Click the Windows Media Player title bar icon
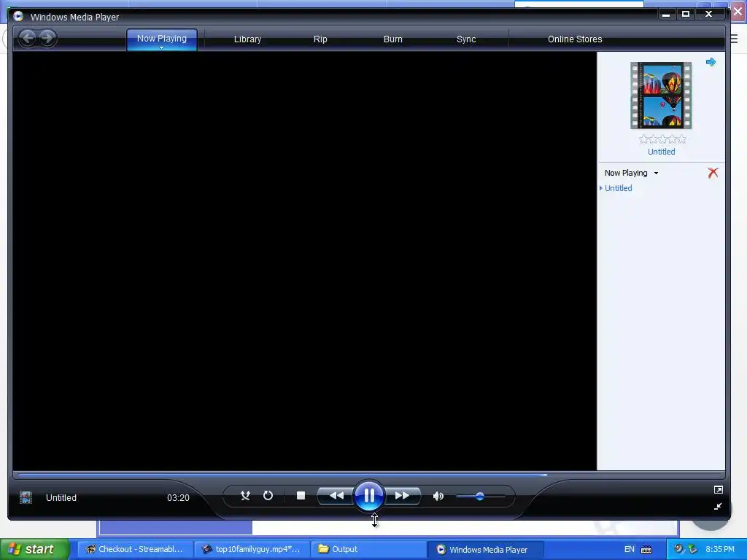 tap(18, 16)
